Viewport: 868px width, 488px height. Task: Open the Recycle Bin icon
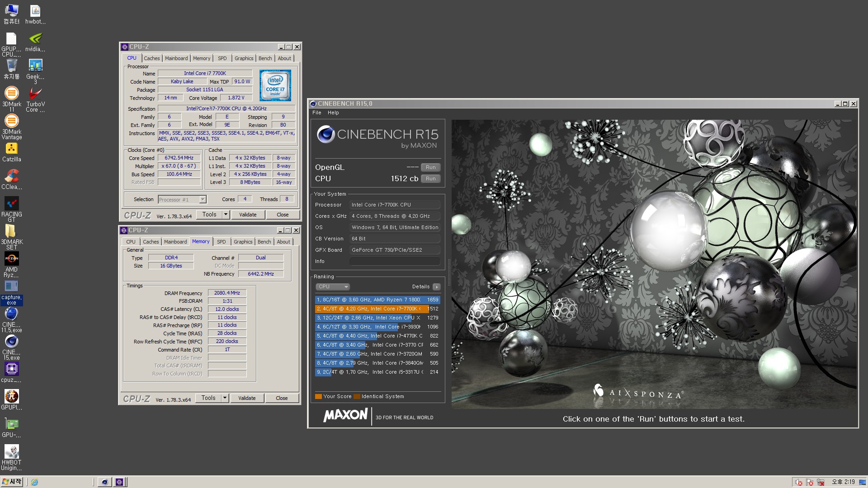(x=11, y=70)
